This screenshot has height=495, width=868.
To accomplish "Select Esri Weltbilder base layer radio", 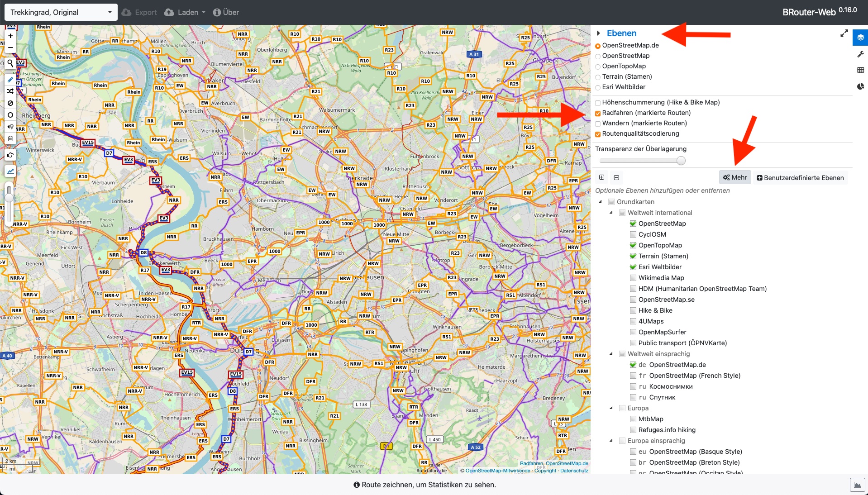I will tap(598, 87).
